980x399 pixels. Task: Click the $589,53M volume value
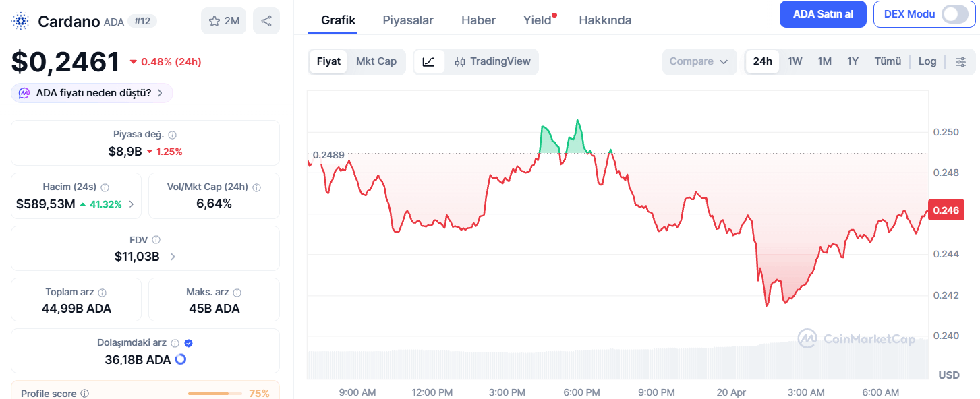coord(45,204)
